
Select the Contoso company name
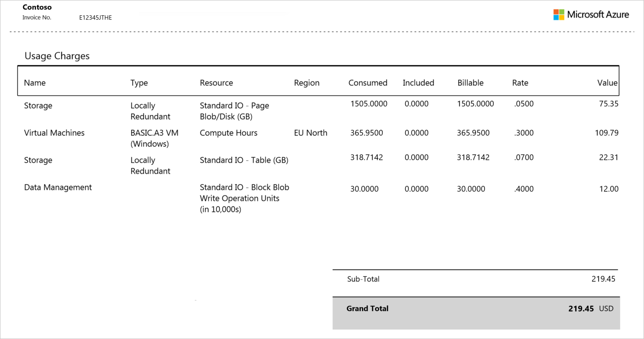click(37, 7)
